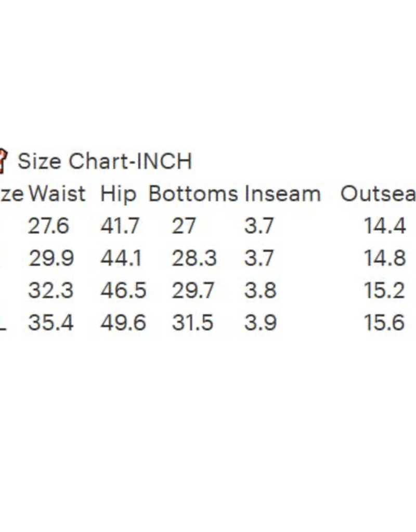Select outseam value 15.6

tap(384, 322)
